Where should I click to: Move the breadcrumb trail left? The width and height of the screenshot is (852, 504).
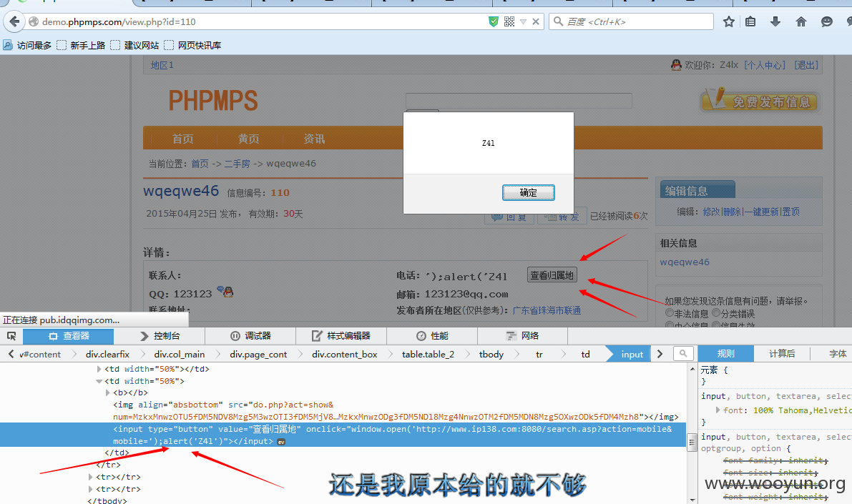[11, 354]
